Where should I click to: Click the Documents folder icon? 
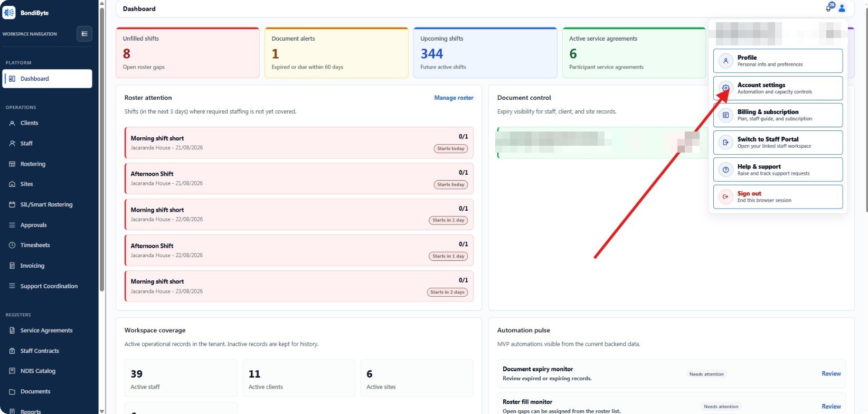pyautogui.click(x=12, y=392)
